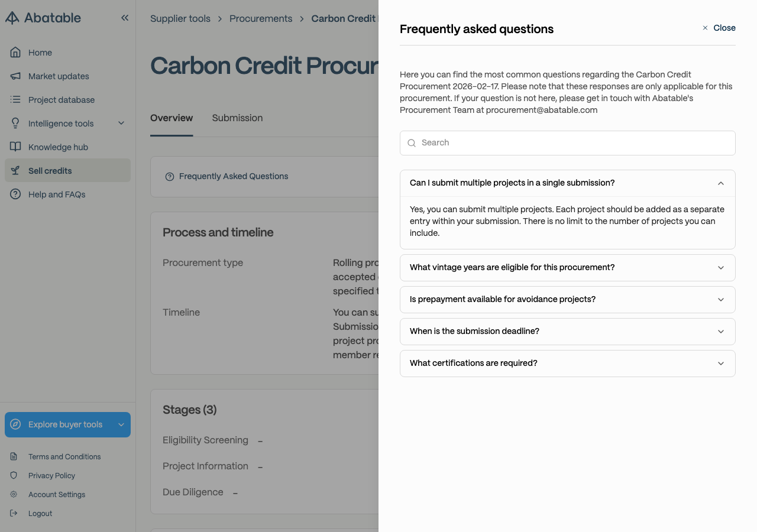Open the Explore buyer tools dropdown
This screenshot has width=757, height=532.
67,424
